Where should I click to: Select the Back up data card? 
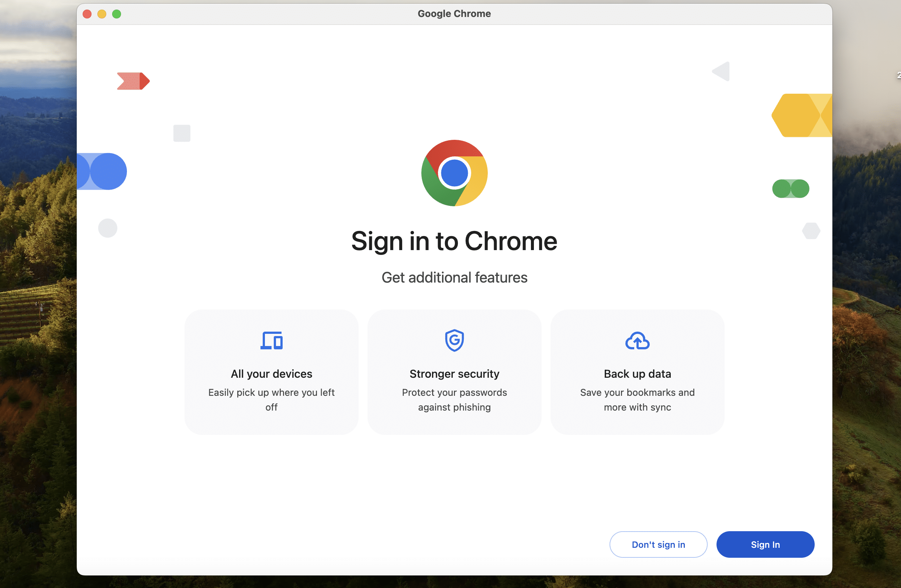click(637, 372)
